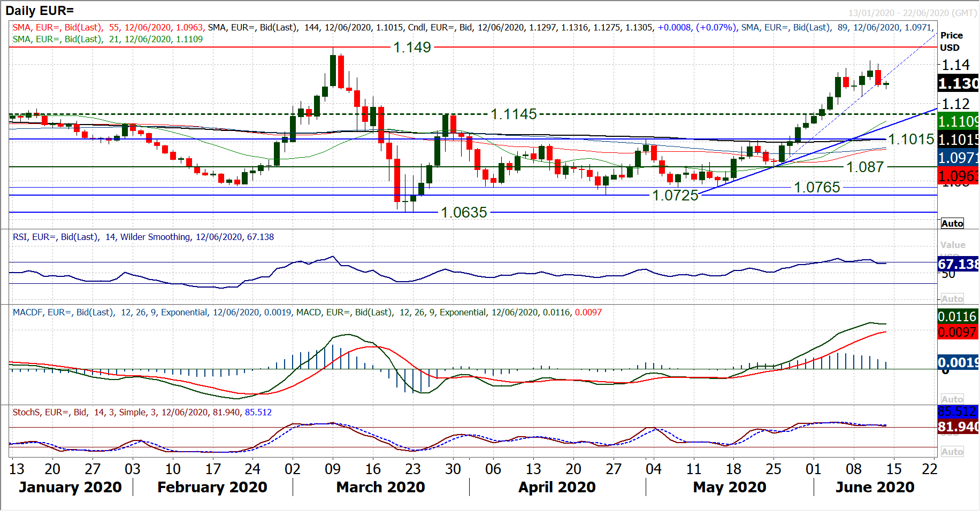This screenshot has height=511, width=980.
Task: Select the red 0.0097 MACD signal value tag
Action: click(958, 332)
